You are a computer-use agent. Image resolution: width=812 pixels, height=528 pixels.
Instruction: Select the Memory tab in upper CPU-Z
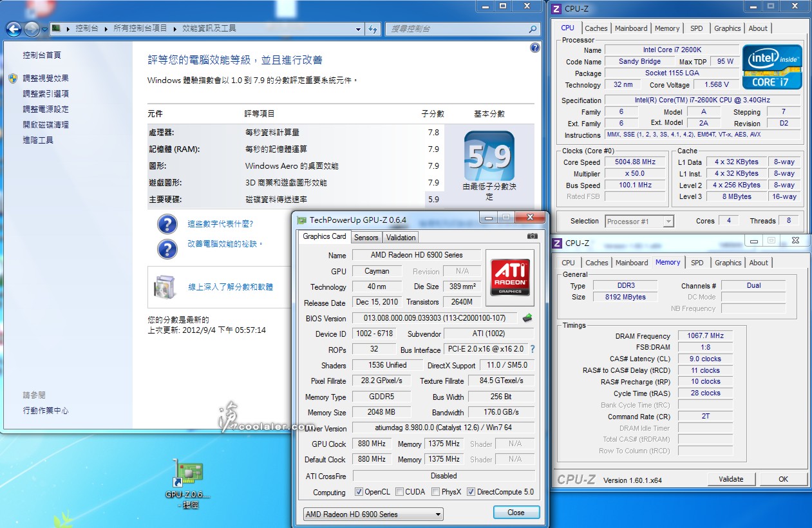(667, 28)
